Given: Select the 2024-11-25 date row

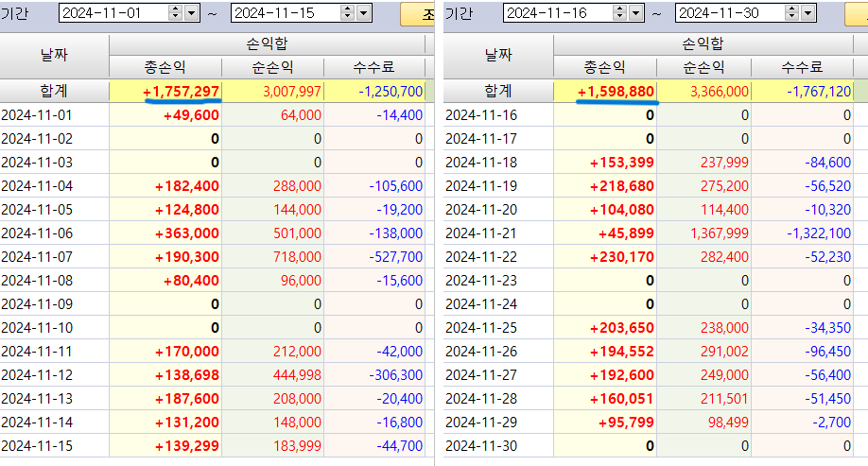Looking at the screenshot, I should click(498, 328).
